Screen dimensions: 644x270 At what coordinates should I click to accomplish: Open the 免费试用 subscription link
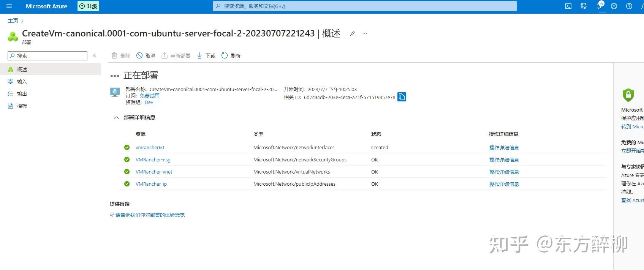coord(150,96)
